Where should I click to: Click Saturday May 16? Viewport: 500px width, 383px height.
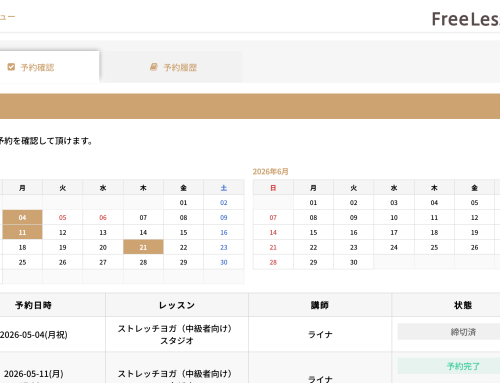point(224,232)
